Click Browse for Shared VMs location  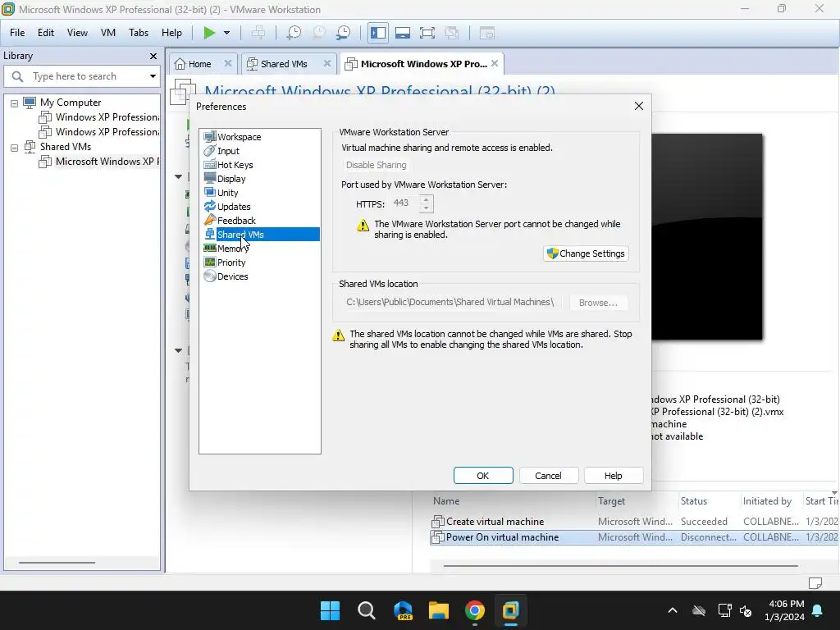[x=598, y=303]
